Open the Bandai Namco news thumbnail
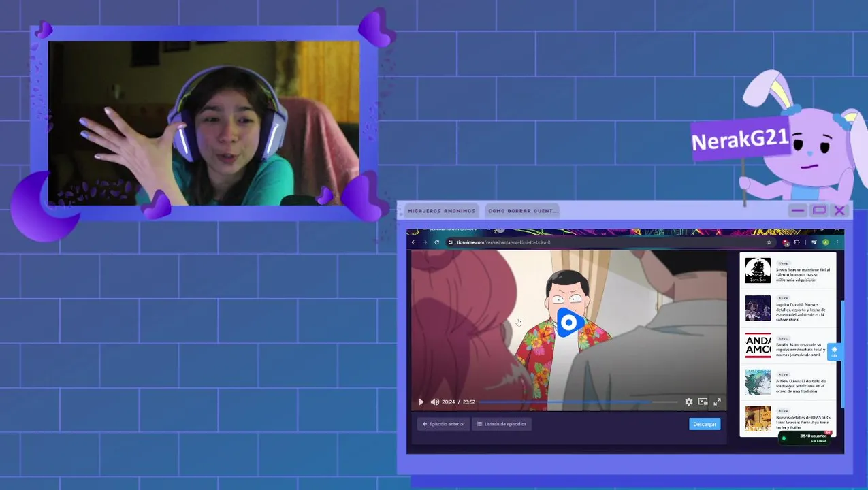This screenshot has height=490, width=868. click(x=758, y=345)
